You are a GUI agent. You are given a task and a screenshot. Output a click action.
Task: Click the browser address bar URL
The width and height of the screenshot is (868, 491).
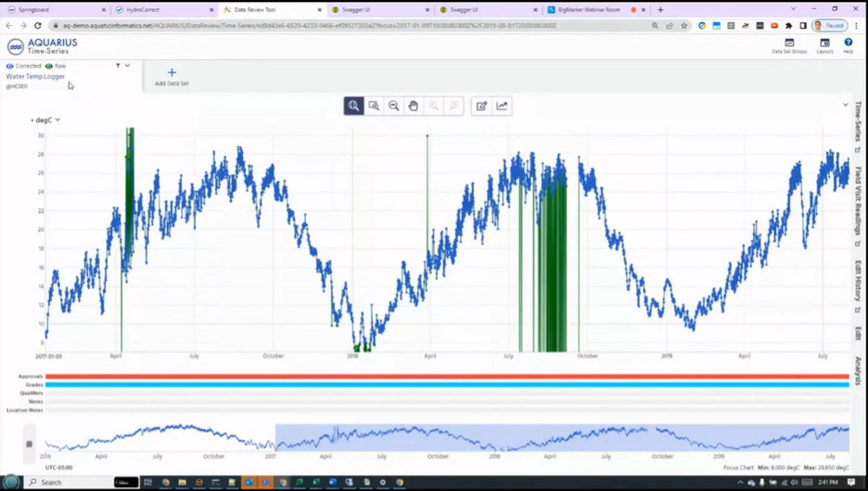pyautogui.click(x=310, y=25)
